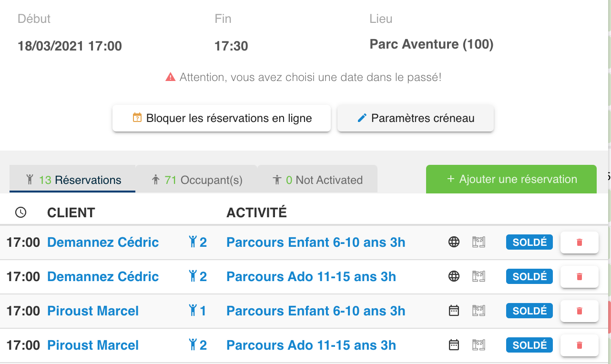Delete Demannez Cédric's Parcours Enfant reservation
Image resolution: width=611 pixels, height=364 pixels.
(x=579, y=243)
